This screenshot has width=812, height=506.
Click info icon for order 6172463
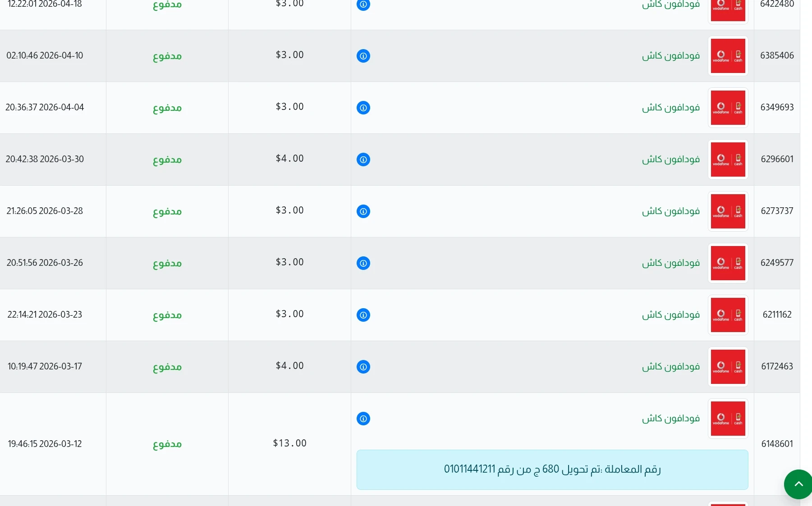click(363, 367)
